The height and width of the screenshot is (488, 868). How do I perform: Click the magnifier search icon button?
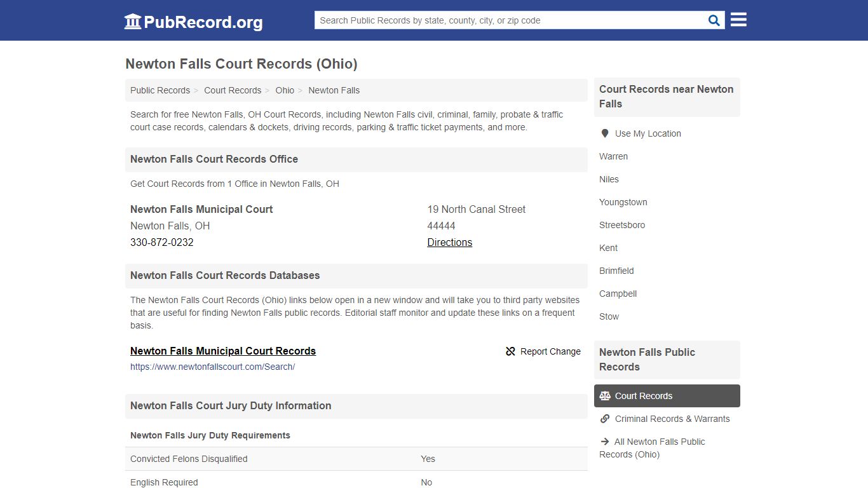(714, 20)
